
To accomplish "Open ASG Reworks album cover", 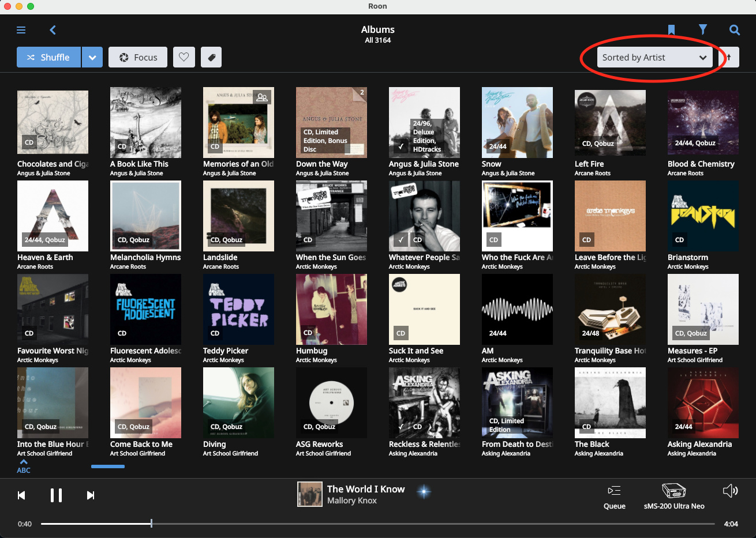I will [331, 402].
